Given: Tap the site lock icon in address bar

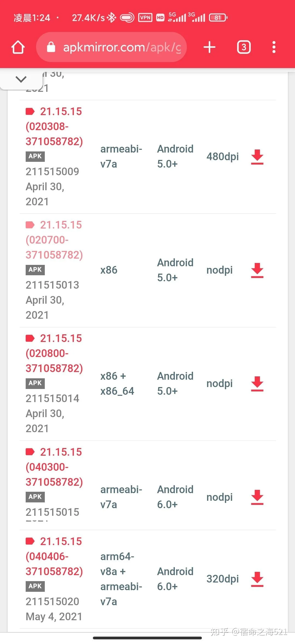Looking at the screenshot, I should pyautogui.click(x=51, y=47).
